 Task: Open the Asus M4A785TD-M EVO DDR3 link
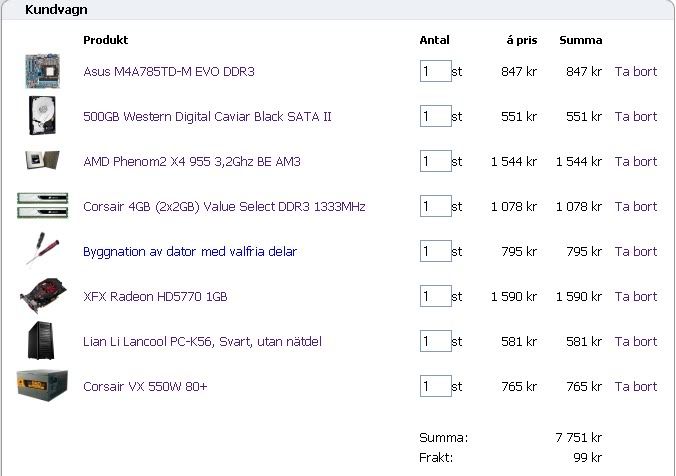point(169,72)
